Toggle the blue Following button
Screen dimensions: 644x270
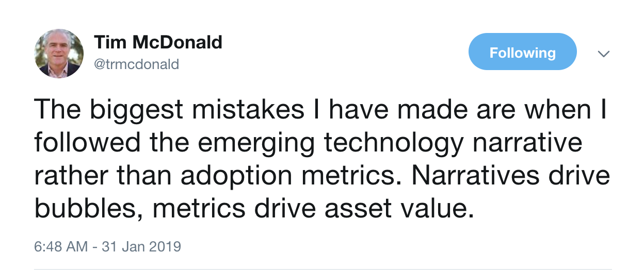[522, 52]
